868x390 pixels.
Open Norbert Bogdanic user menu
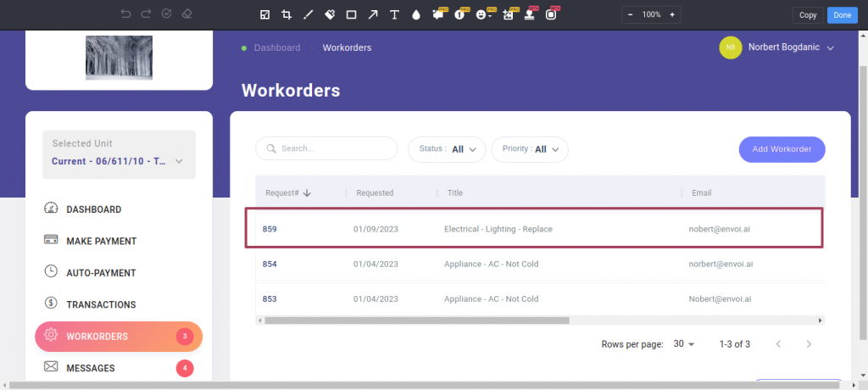[x=776, y=47]
